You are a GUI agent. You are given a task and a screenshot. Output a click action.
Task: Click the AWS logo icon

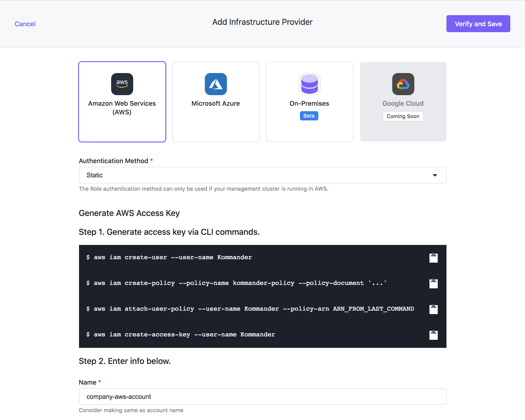pos(122,84)
